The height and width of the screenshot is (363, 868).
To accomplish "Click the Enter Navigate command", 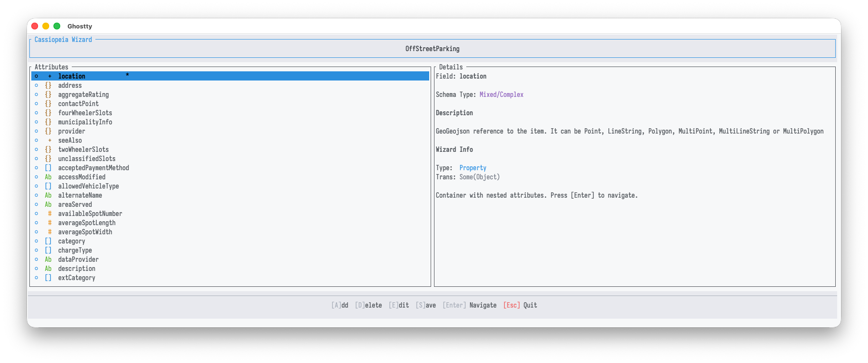I will pyautogui.click(x=470, y=305).
